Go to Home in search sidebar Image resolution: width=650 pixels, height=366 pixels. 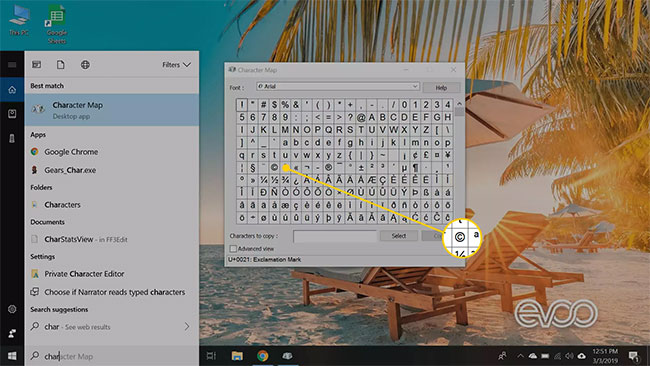click(x=12, y=90)
